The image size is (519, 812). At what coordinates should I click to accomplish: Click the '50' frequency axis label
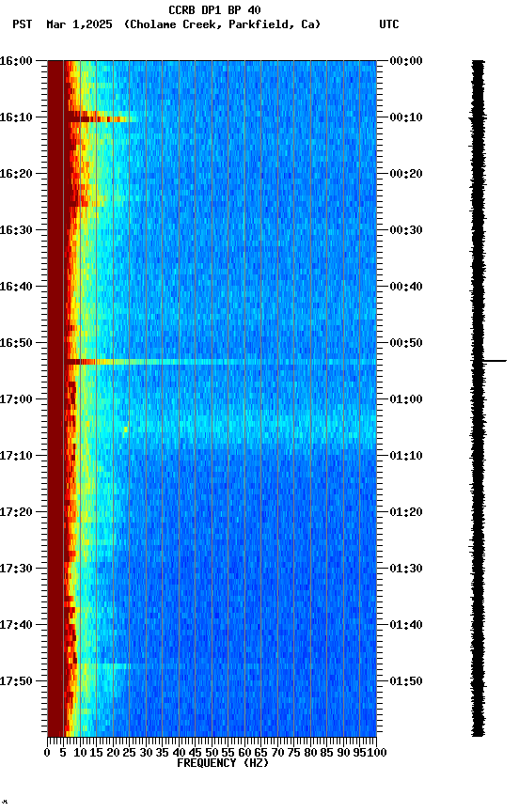[x=212, y=753]
